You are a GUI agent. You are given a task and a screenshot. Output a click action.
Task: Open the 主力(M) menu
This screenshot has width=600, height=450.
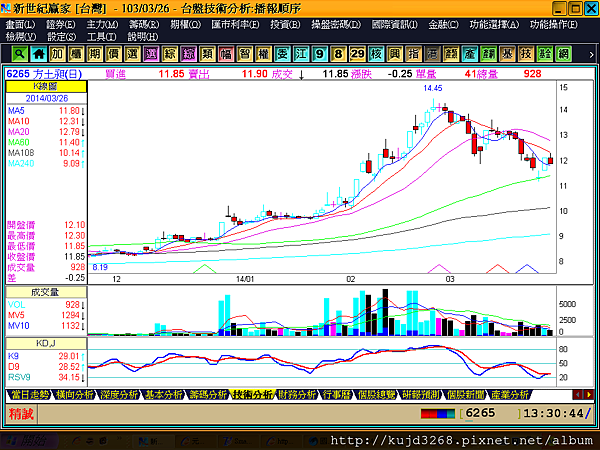click(102, 24)
